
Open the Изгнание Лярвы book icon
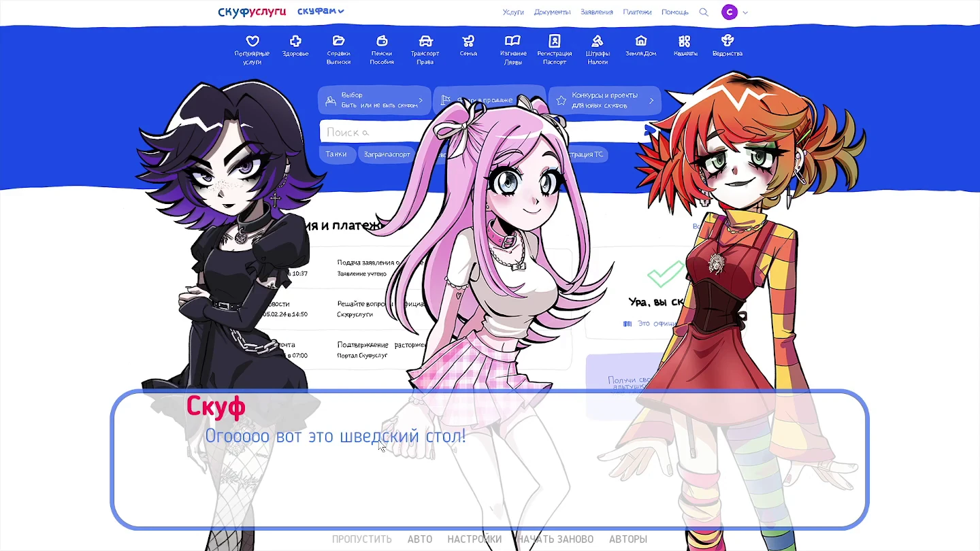pos(512,41)
